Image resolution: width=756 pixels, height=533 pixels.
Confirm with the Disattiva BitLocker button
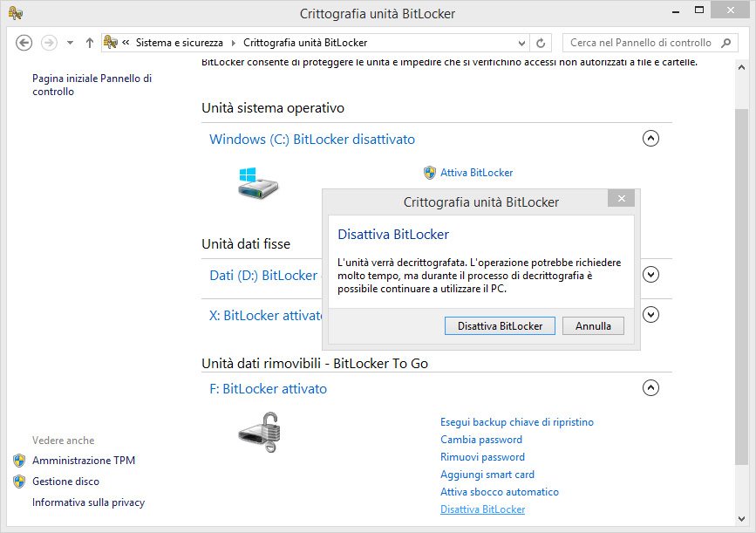coord(500,325)
